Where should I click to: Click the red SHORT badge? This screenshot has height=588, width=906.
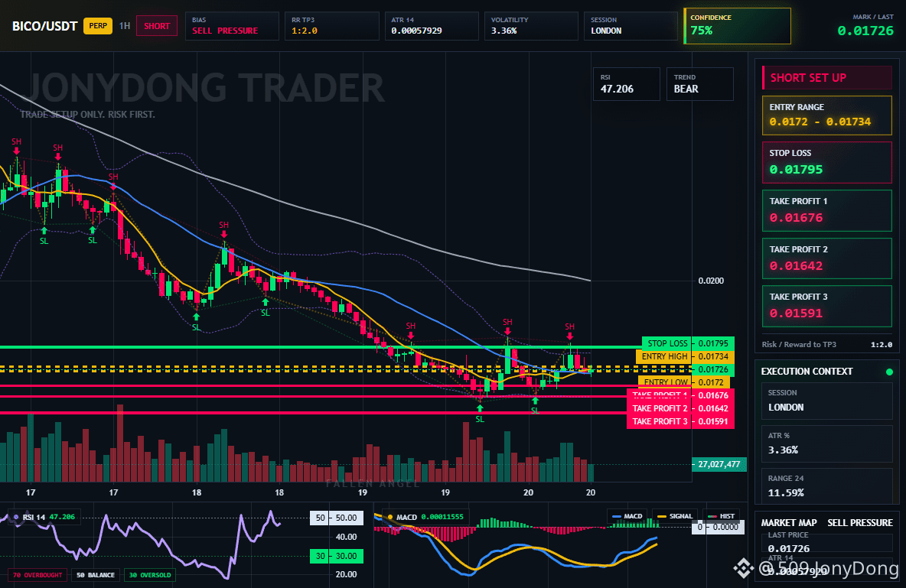pyautogui.click(x=157, y=26)
